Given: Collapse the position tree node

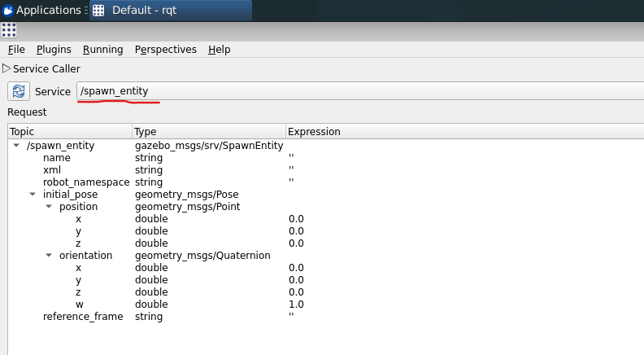Looking at the screenshot, I should (49, 207).
